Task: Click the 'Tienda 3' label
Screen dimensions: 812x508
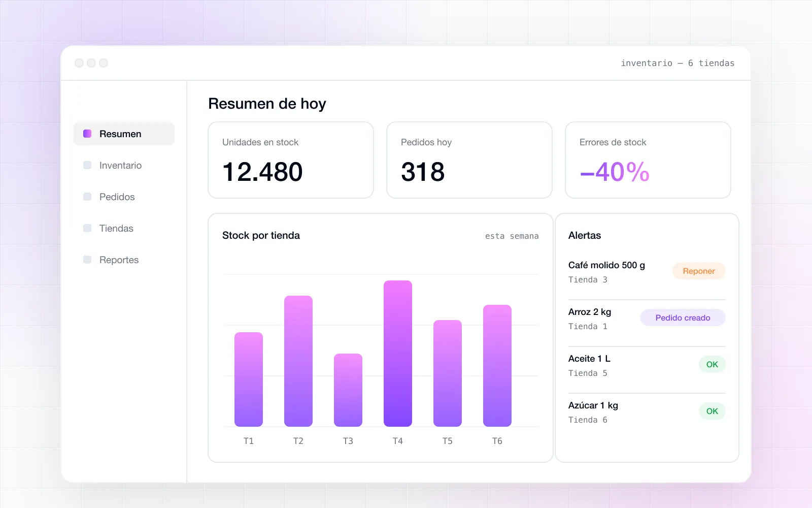Action: [x=588, y=280]
